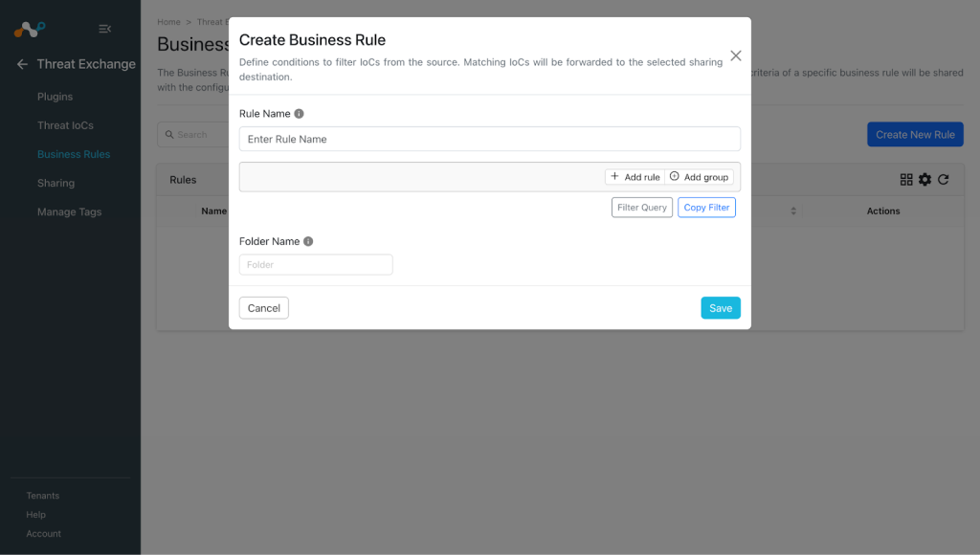Focus the Folder name field
The image size is (980, 555).
coord(316,264)
